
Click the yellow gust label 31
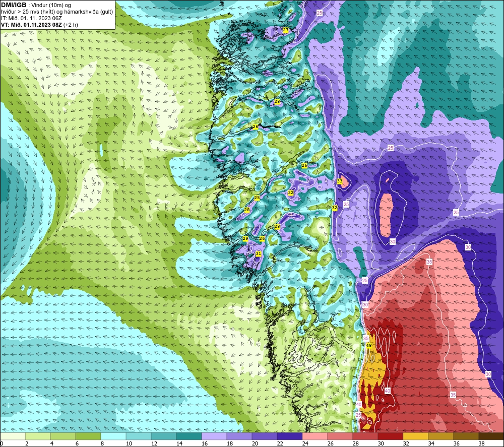click(258, 253)
